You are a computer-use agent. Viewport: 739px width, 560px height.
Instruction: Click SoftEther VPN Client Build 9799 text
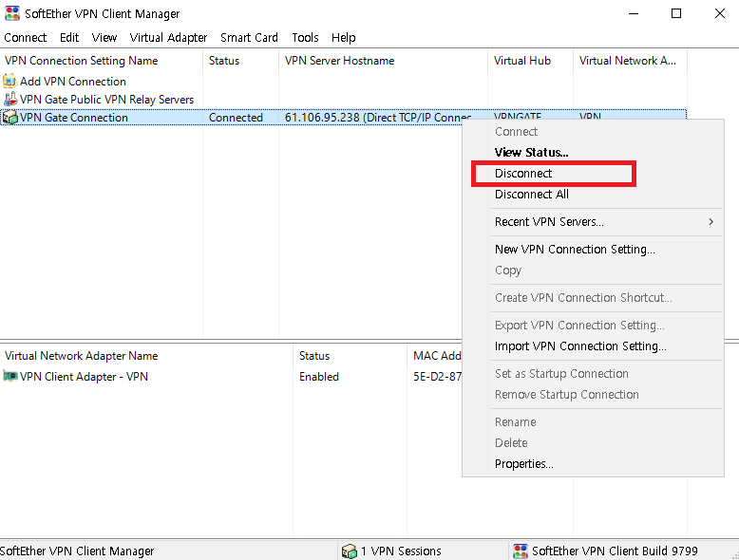615,551
